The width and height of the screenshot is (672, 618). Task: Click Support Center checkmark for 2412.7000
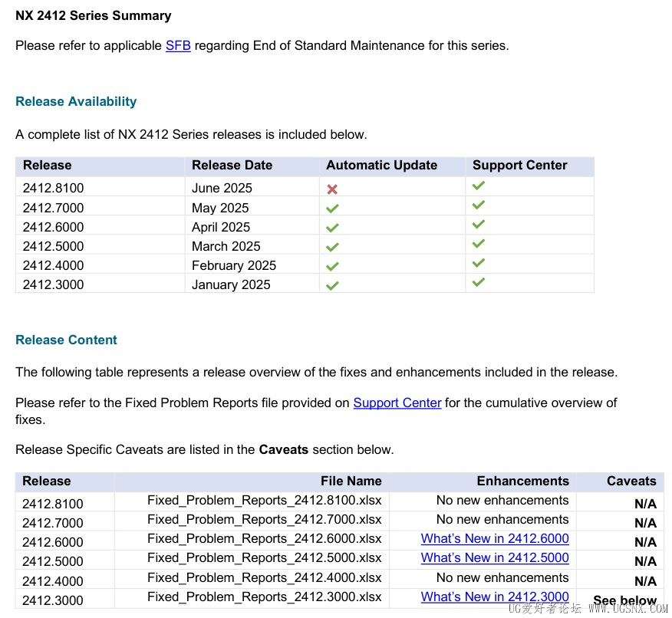[478, 205]
